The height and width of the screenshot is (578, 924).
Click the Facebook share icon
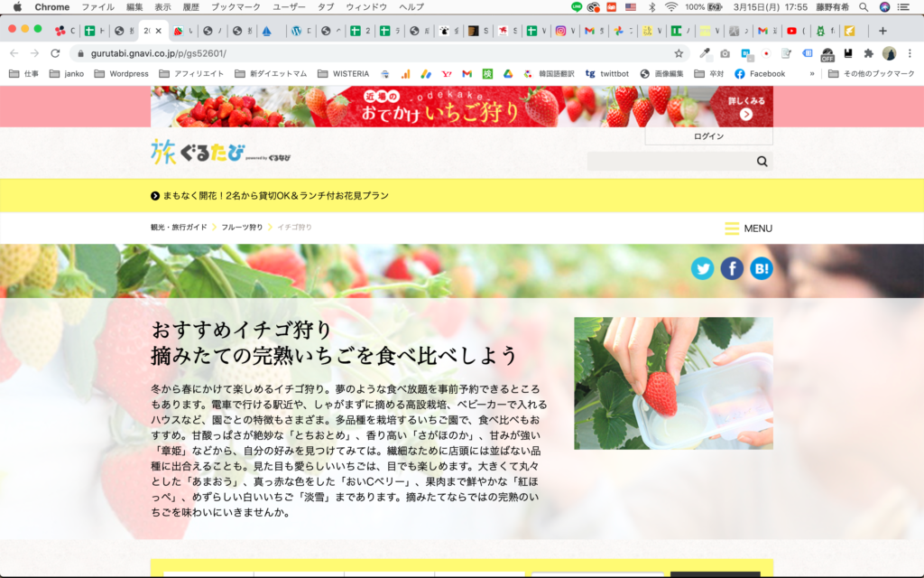(732, 268)
